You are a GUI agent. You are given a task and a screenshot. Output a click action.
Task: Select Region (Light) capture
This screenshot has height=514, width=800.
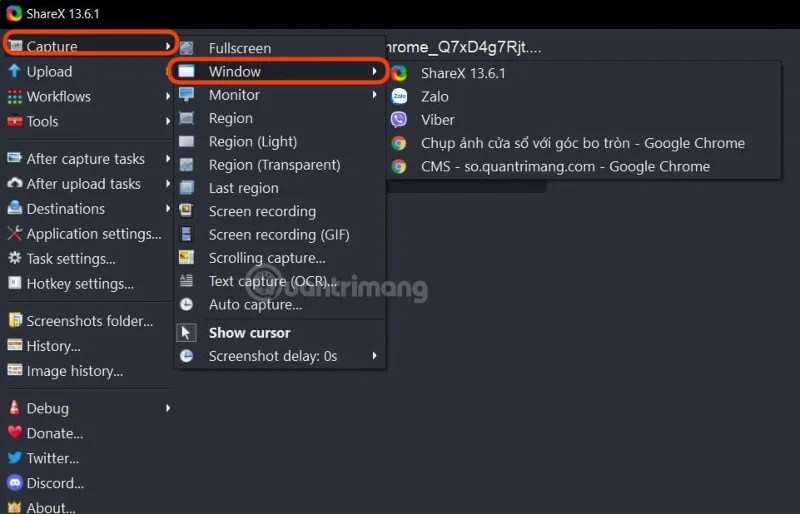279,141
